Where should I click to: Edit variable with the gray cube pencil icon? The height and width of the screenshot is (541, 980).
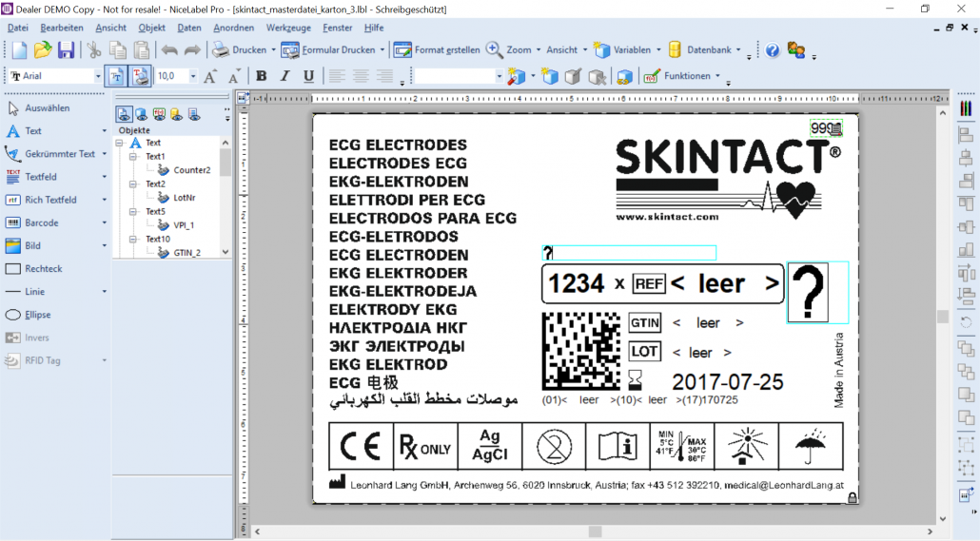coord(573,76)
